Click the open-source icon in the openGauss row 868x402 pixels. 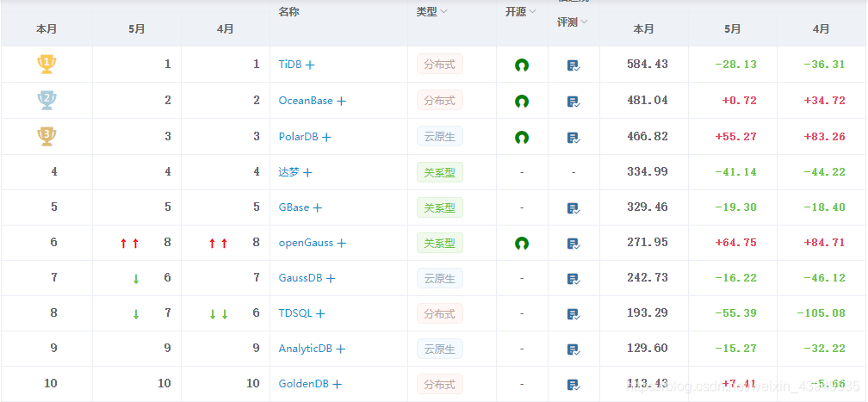pos(522,243)
